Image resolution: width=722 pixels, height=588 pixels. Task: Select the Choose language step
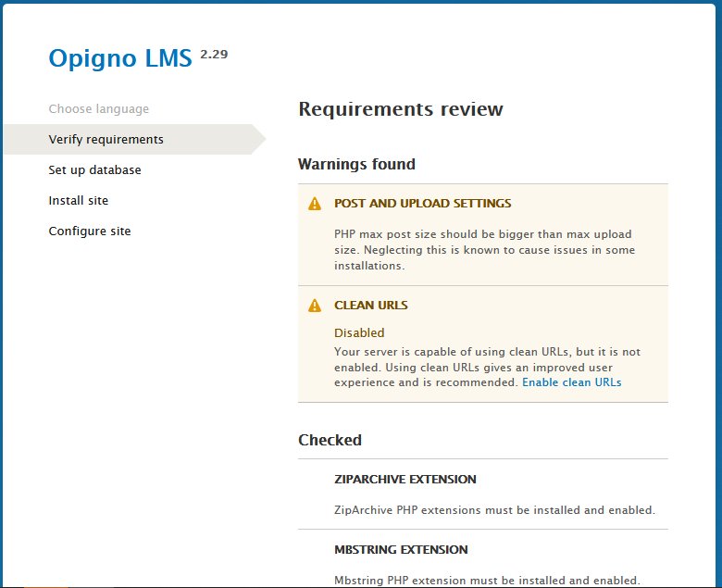[98, 109]
